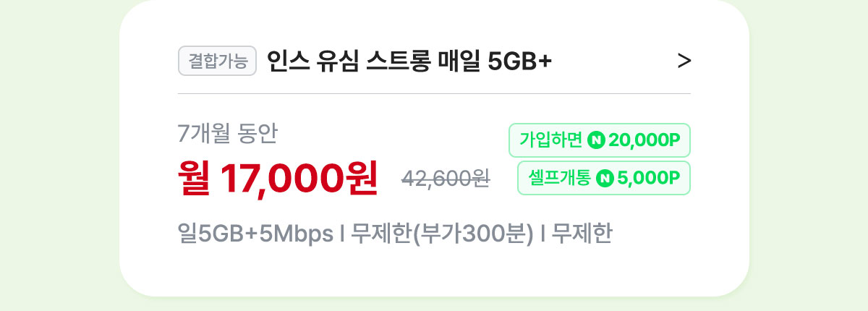Click the 5,000P point amount

(649, 178)
